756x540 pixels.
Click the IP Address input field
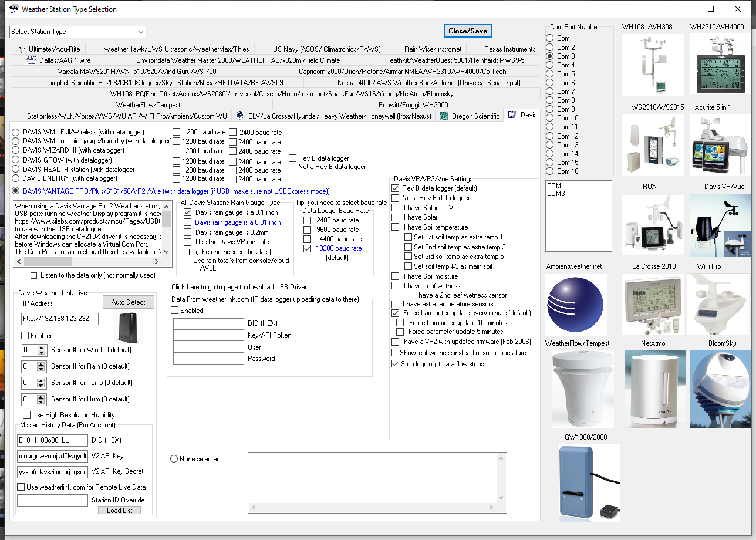click(x=59, y=319)
